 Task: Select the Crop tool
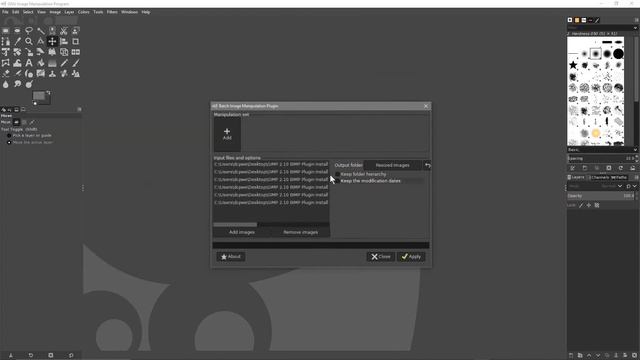pyautogui.click(x=76, y=41)
